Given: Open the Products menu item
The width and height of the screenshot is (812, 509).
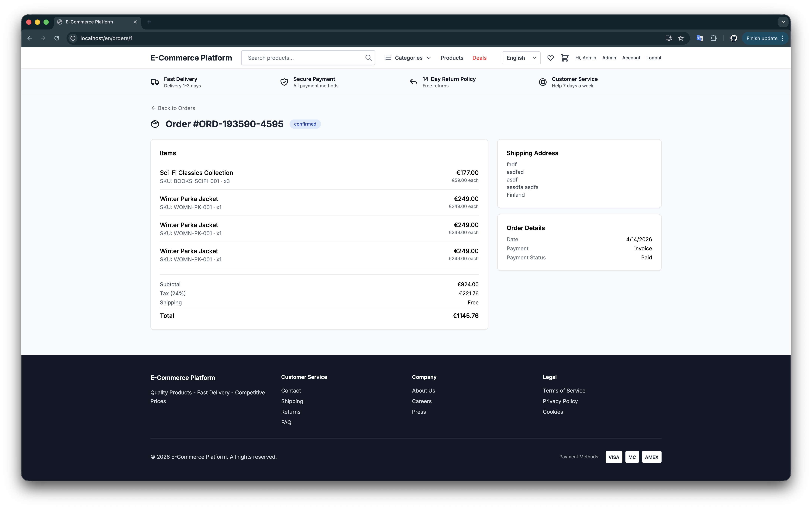Looking at the screenshot, I should [452, 58].
